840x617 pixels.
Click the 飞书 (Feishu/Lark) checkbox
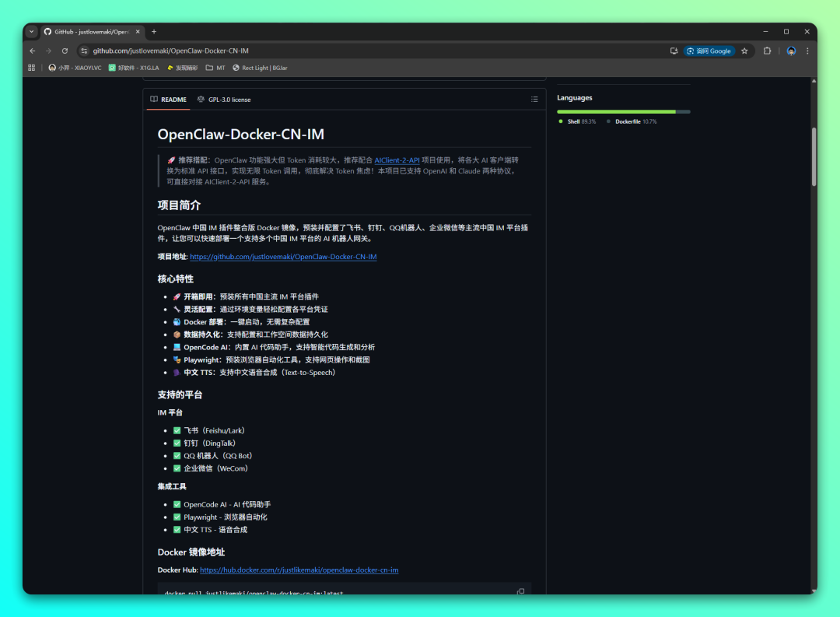(177, 430)
